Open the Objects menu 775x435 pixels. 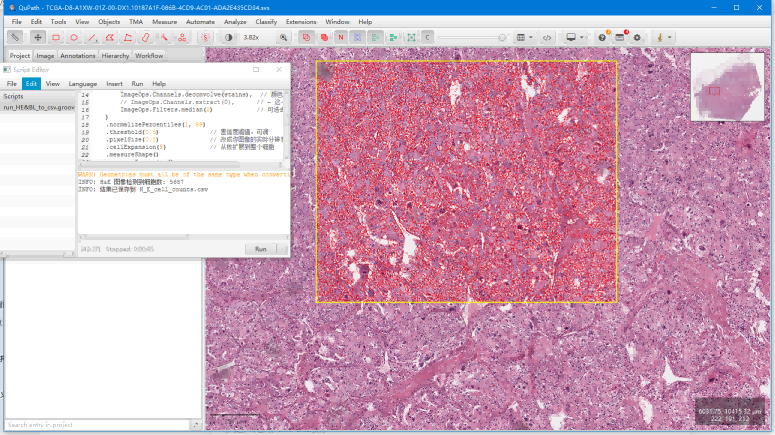109,22
